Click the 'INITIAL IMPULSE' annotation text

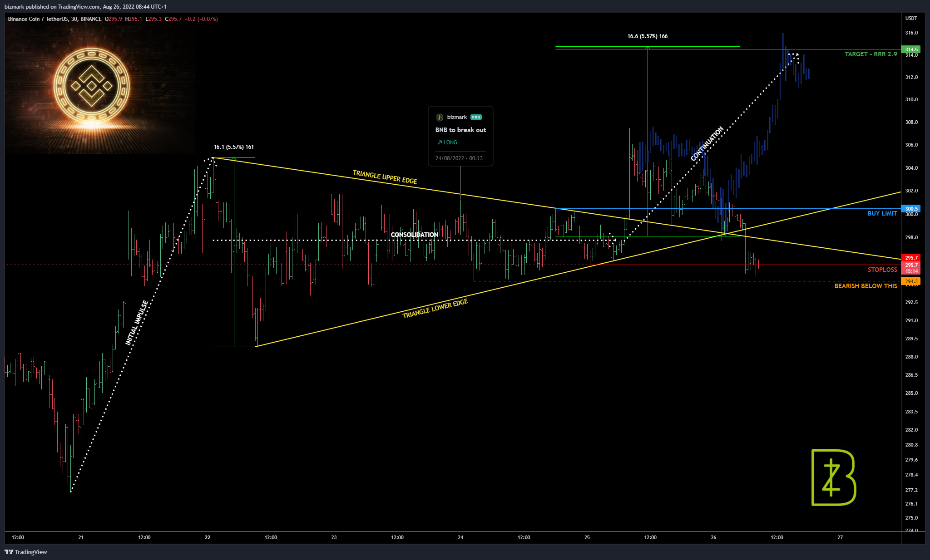137,323
